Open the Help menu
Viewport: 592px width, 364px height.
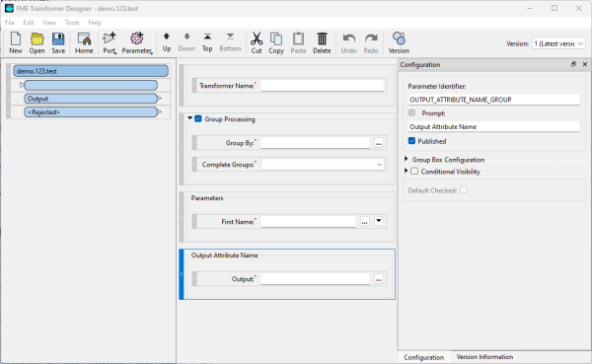point(95,23)
